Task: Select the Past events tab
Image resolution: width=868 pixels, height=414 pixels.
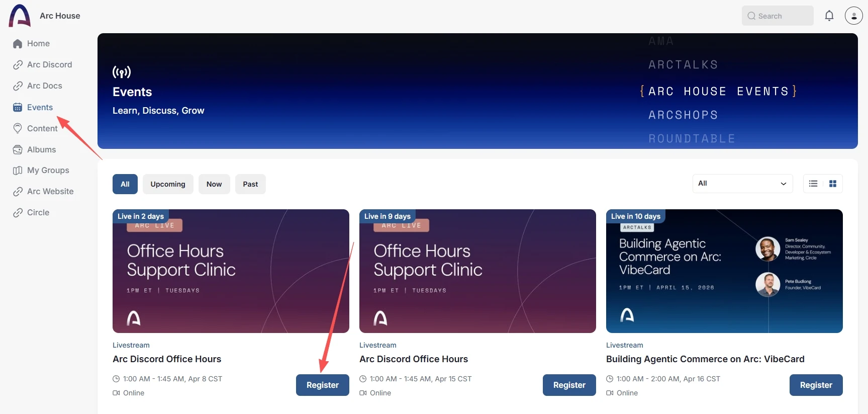Action: (x=250, y=184)
